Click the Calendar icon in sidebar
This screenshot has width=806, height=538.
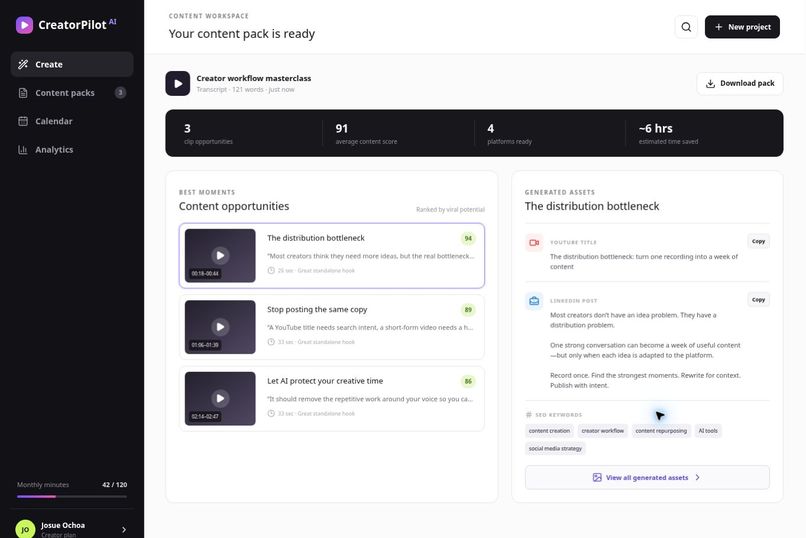23,121
